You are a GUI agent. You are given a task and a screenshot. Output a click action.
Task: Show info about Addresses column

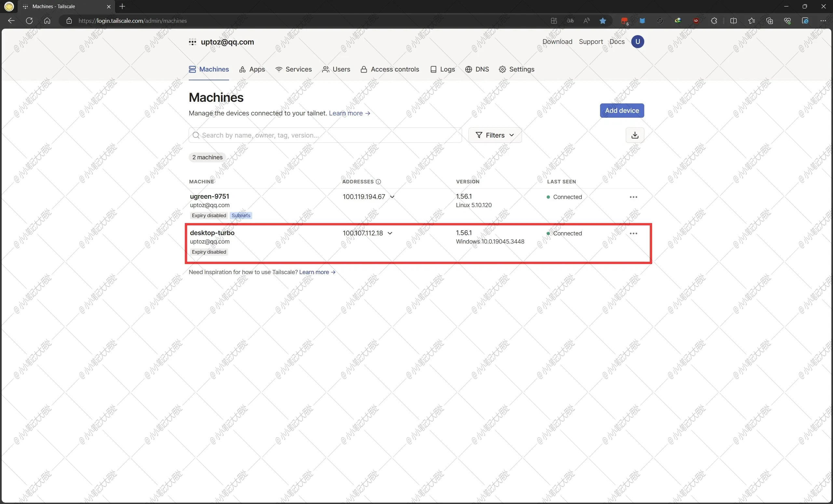378,182
